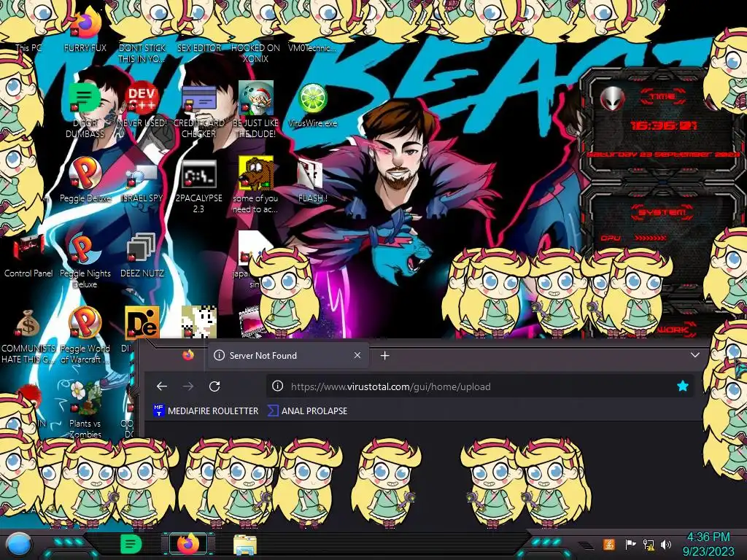Image resolution: width=747 pixels, height=560 pixels.
Task: Click the virustotal URL address field
Action: coord(479,386)
